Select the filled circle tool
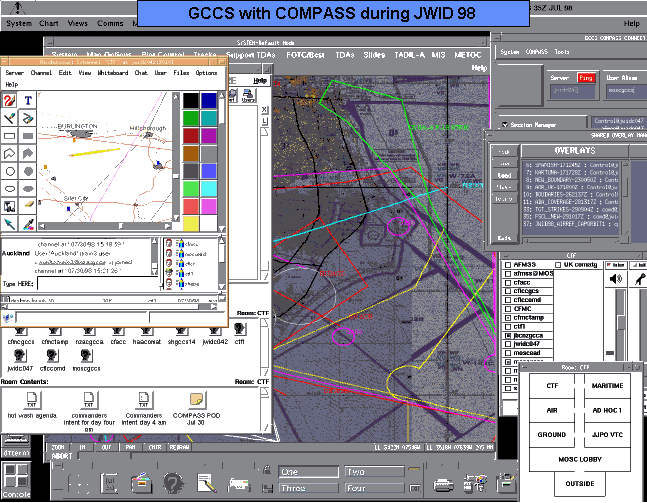Screen dimensions: 647x503 coord(28,171)
